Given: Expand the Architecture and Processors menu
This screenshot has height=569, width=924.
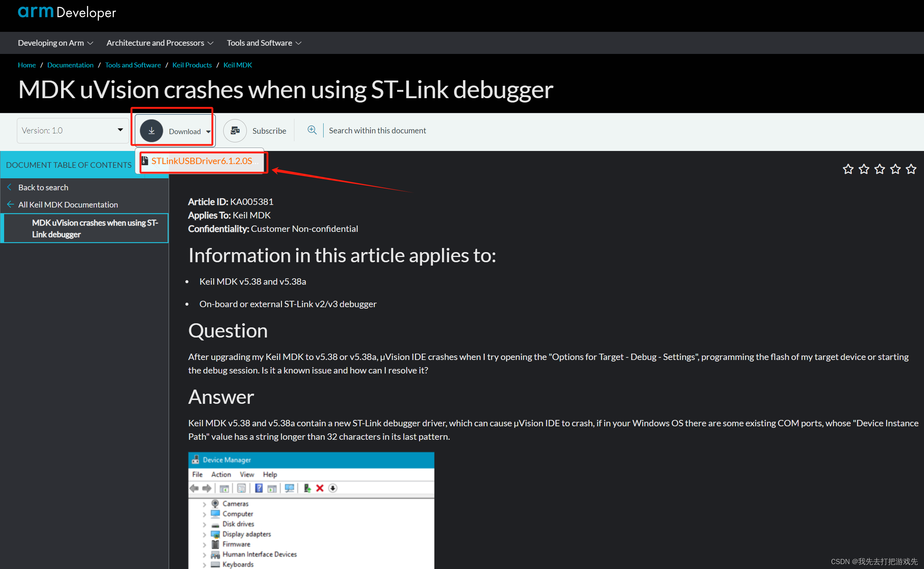Looking at the screenshot, I should coord(160,43).
